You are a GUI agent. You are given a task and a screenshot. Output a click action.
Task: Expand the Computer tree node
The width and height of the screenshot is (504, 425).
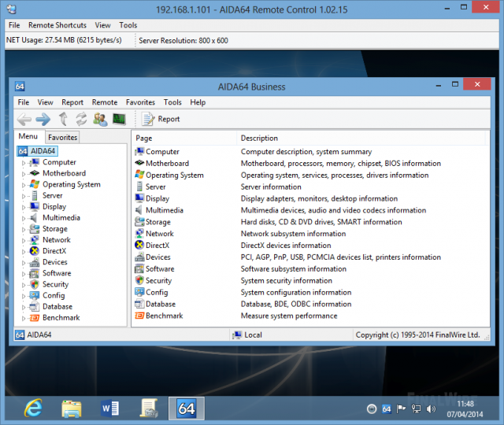coord(24,163)
